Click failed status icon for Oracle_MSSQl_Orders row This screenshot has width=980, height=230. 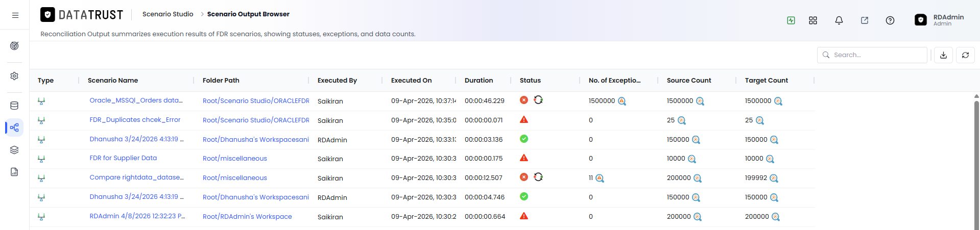point(524,100)
